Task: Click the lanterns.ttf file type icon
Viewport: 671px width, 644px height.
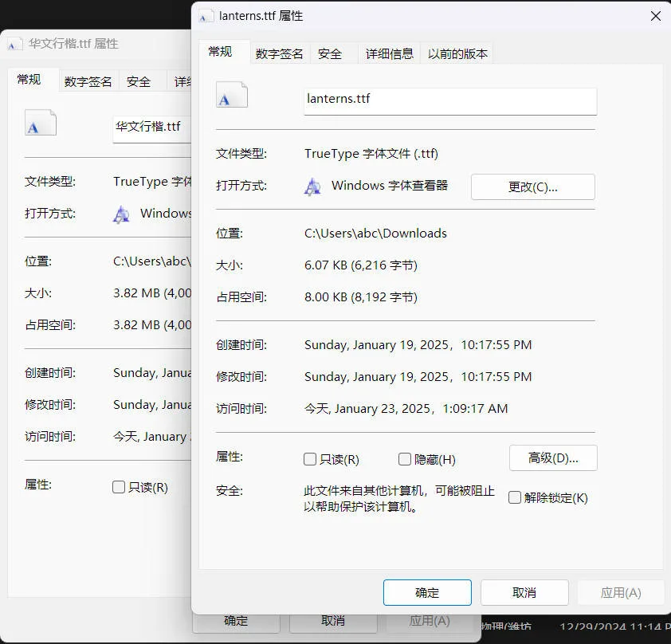Action: (x=232, y=95)
